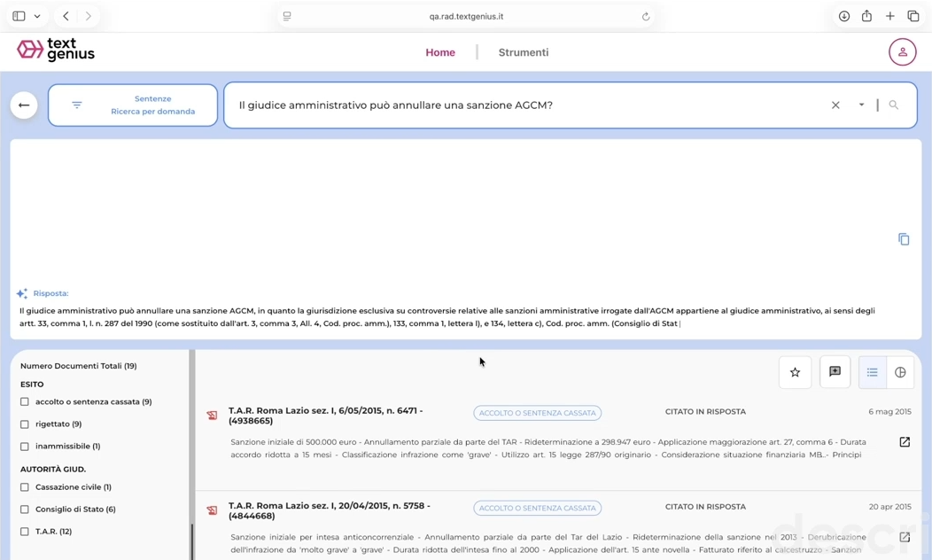Click the qa.rad.textgenius.it address bar
932x560 pixels.
[x=466, y=16]
